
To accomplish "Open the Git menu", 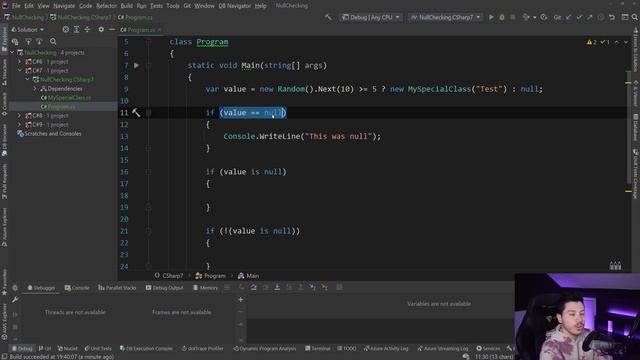I will point(187,6).
